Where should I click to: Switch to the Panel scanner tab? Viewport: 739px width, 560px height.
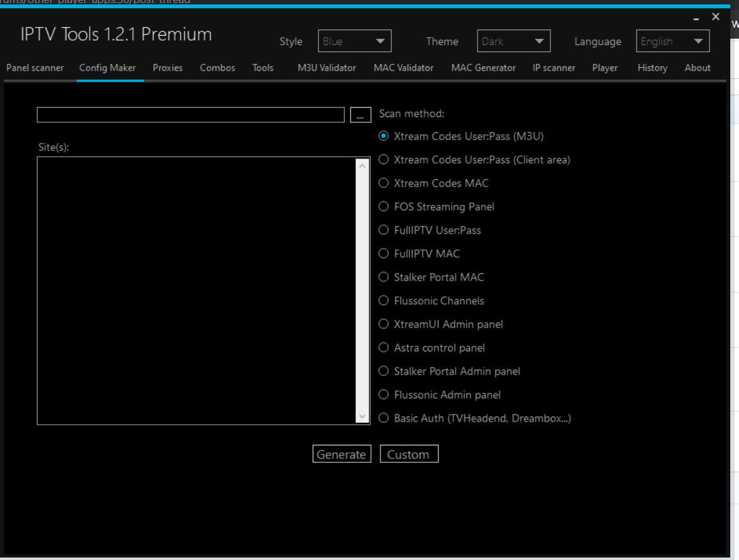34,68
